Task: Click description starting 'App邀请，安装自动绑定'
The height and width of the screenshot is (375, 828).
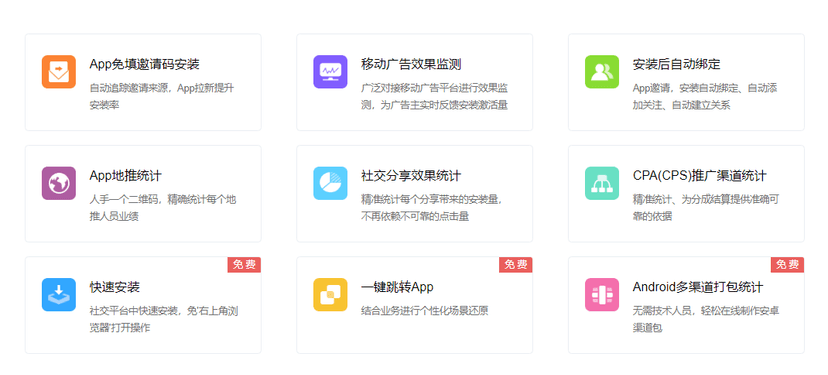Action: click(705, 97)
